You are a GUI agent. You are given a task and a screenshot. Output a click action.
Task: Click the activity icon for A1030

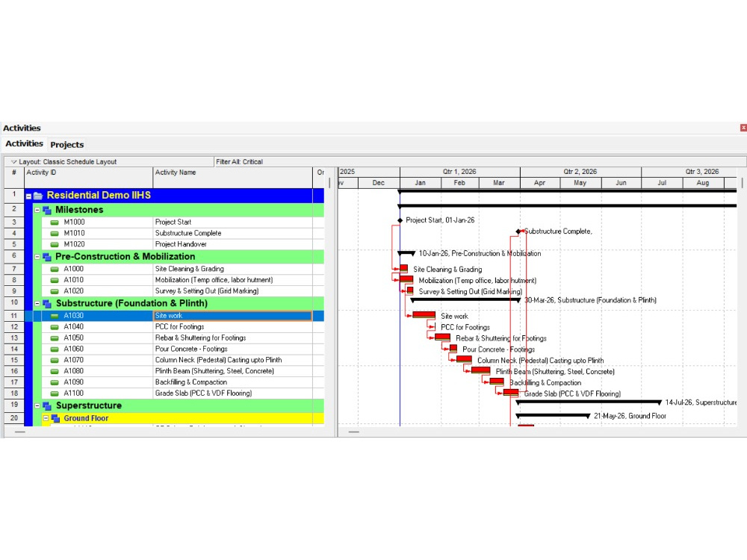(55, 316)
